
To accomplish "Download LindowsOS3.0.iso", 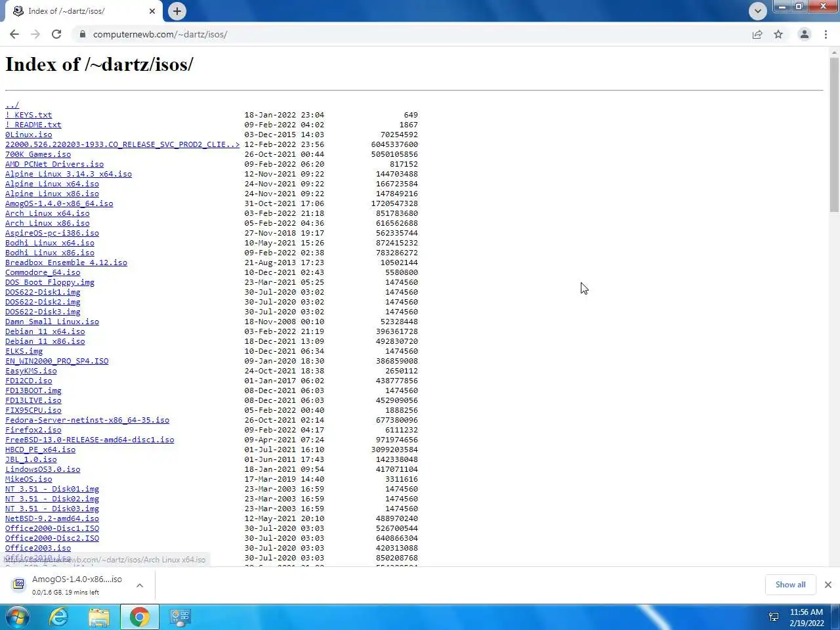I will [x=43, y=469].
